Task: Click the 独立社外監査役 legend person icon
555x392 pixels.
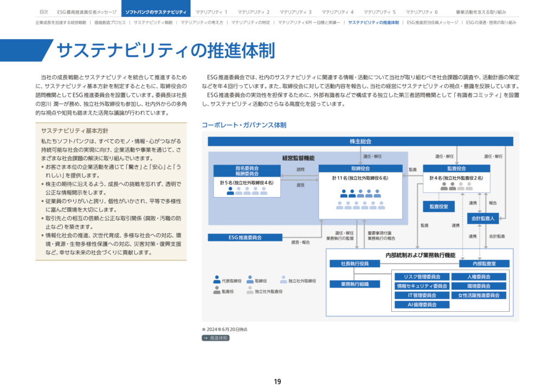Action: 250,290
